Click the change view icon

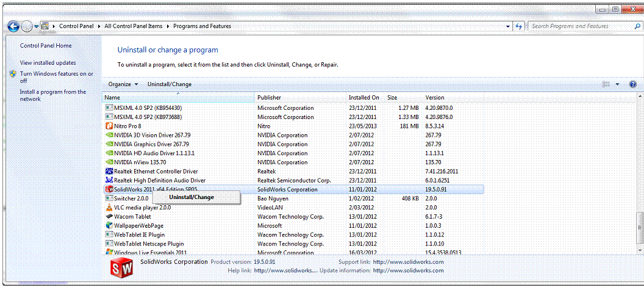coord(606,84)
